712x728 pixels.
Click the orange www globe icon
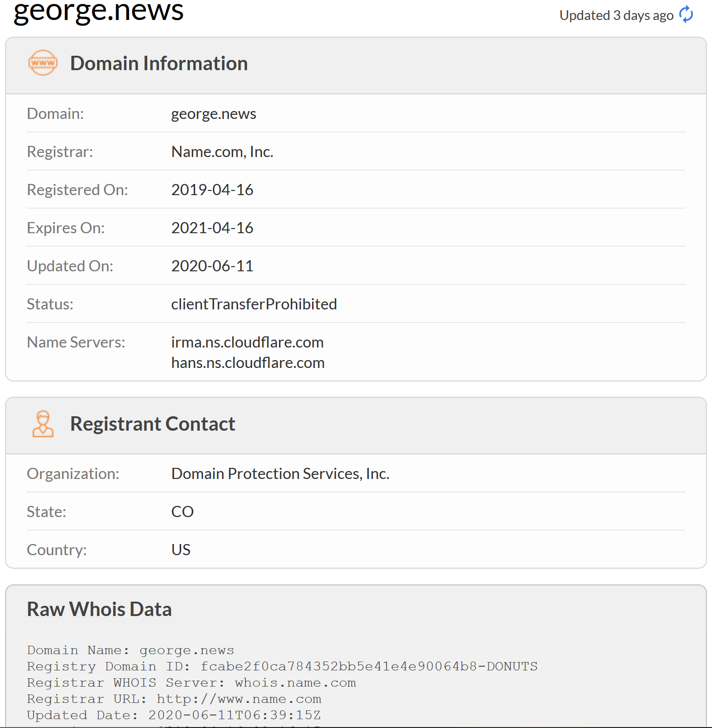(x=43, y=63)
